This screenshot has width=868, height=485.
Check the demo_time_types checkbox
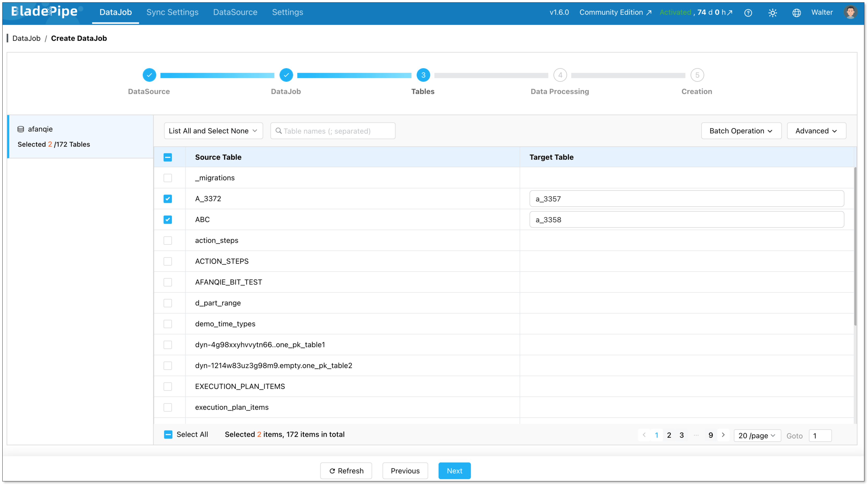(x=167, y=324)
